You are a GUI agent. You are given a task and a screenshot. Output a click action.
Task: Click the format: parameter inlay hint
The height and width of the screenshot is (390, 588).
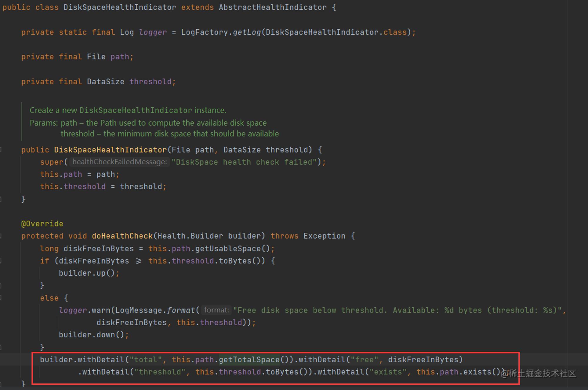[x=216, y=310]
